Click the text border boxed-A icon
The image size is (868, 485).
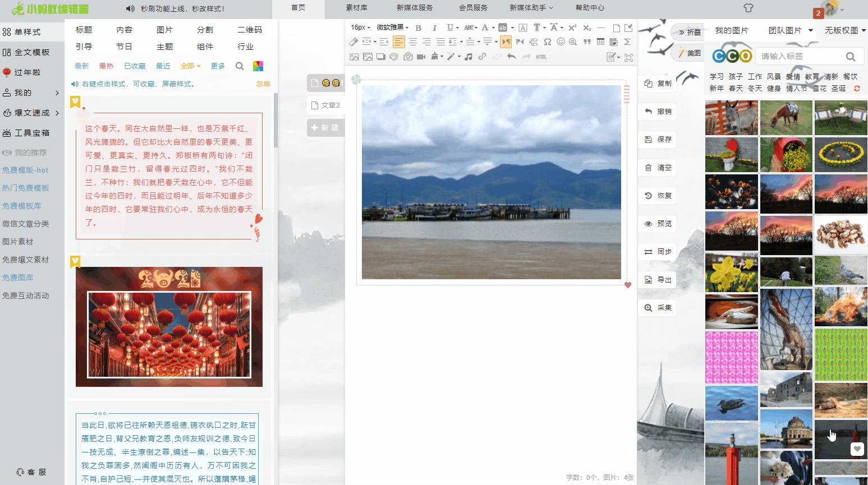pyautogui.click(x=523, y=27)
